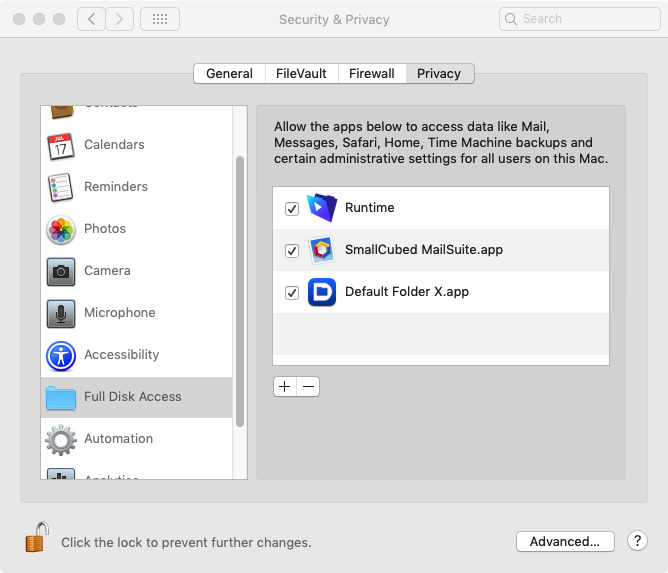Click the red close window button

pos(19,19)
